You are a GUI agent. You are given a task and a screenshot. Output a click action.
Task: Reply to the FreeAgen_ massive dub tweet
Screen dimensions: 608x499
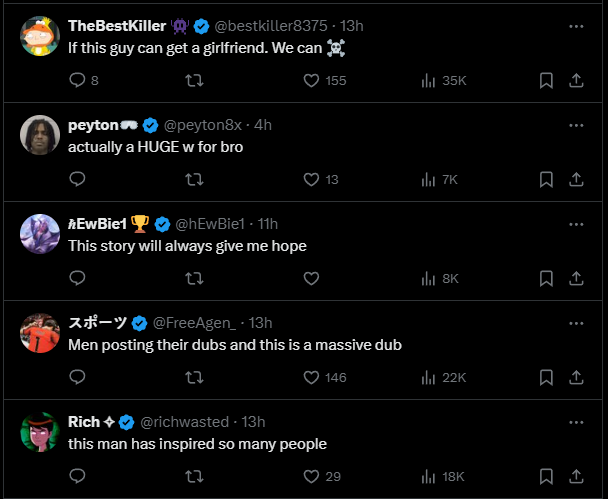(78, 377)
